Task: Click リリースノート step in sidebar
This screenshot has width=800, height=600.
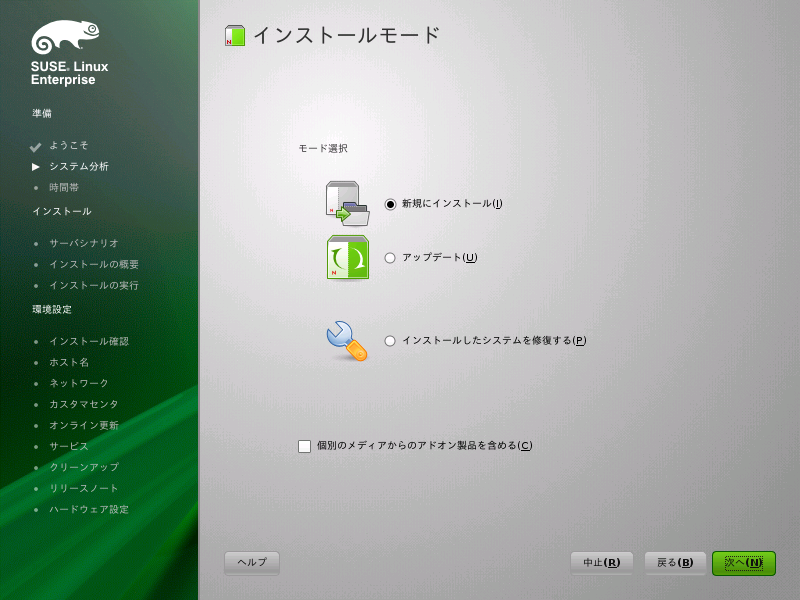Action: (84, 488)
